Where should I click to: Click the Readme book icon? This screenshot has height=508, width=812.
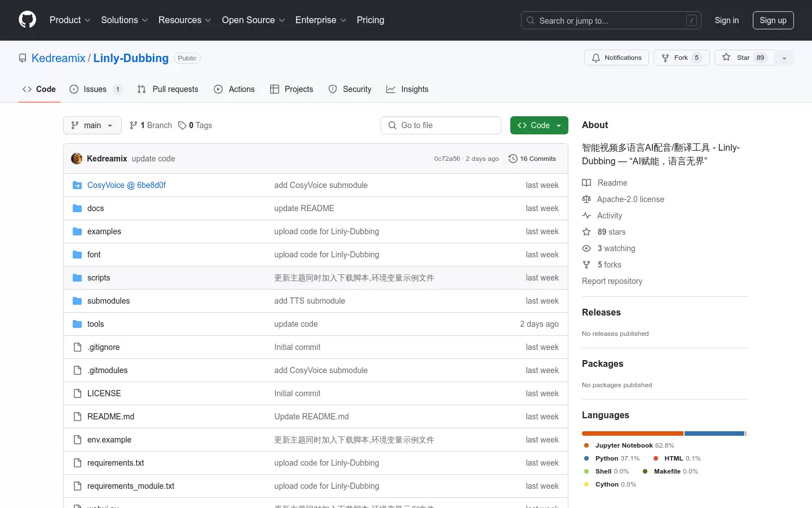tap(586, 182)
